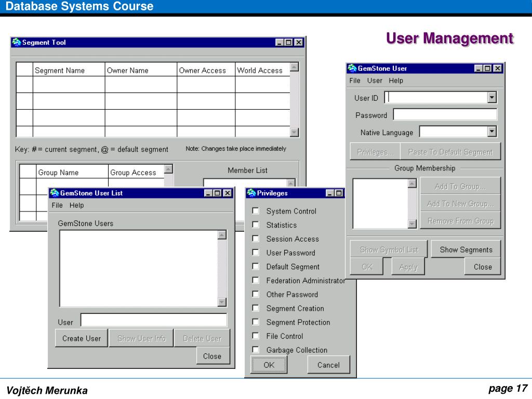Check the Federation Administrator privilege
This screenshot has height=399, width=532.
(x=256, y=280)
